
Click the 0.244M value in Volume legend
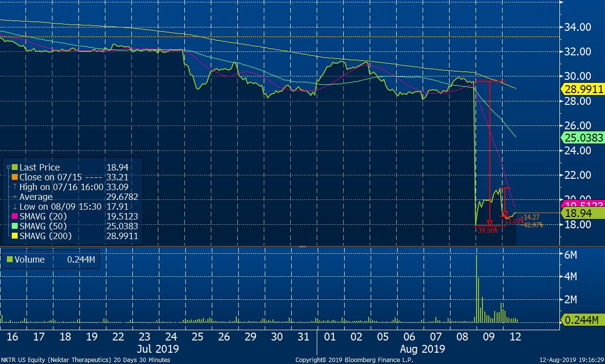pos(81,260)
